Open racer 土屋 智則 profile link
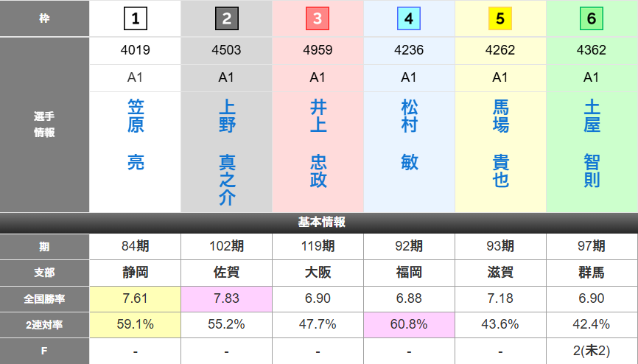Viewport: 638px width, 364px height. 592,144
